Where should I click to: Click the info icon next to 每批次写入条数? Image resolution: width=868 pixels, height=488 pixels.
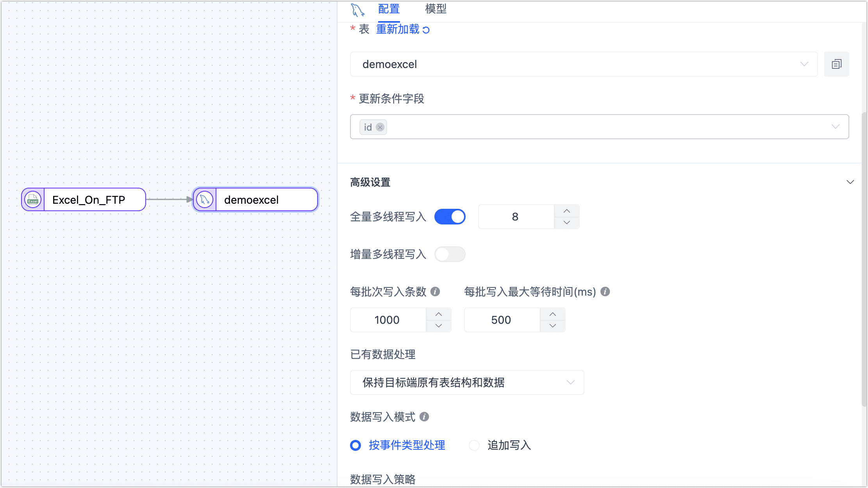coord(435,291)
